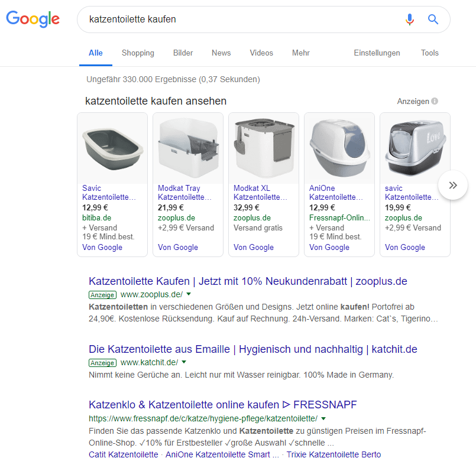The width and height of the screenshot is (476, 471).
Task: Open AniOne hooded litter box image
Action: click(339, 149)
